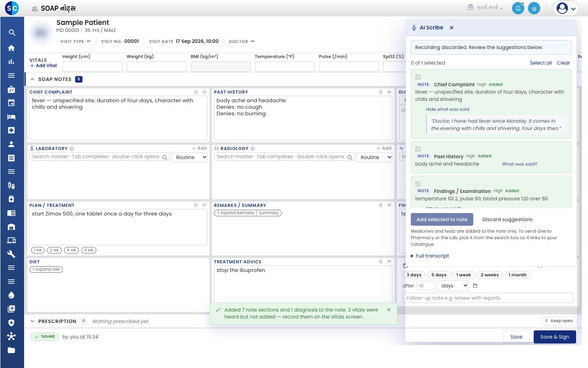
Task: Click the Select all link
Action: [541, 63]
